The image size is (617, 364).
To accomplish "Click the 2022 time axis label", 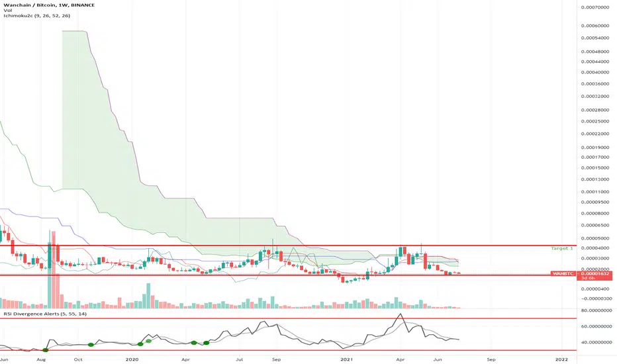I will (561, 359).
